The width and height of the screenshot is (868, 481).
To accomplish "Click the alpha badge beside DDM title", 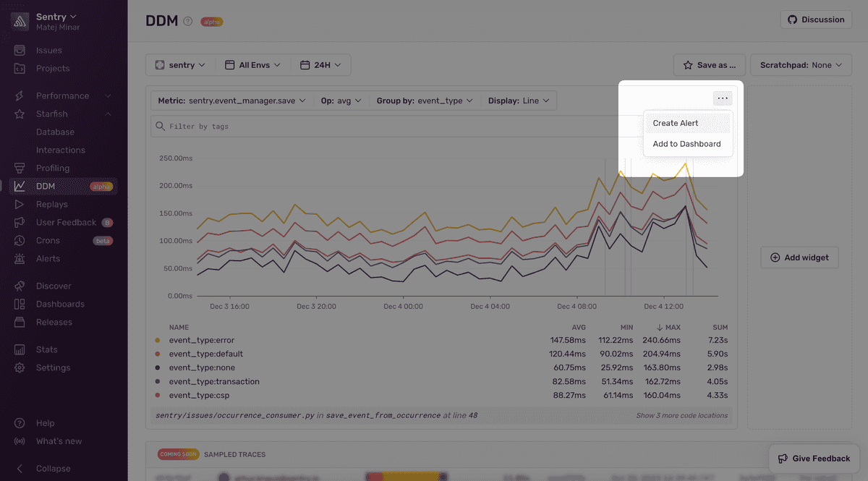I will click(211, 22).
